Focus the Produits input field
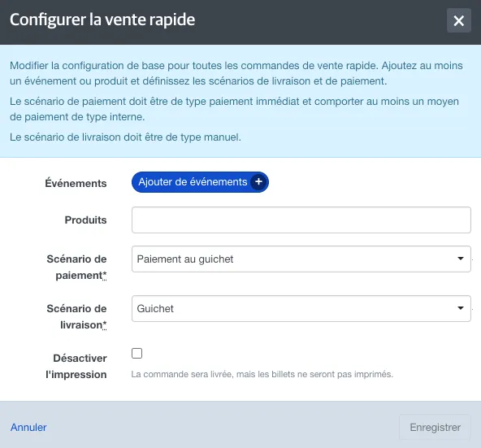 point(301,220)
